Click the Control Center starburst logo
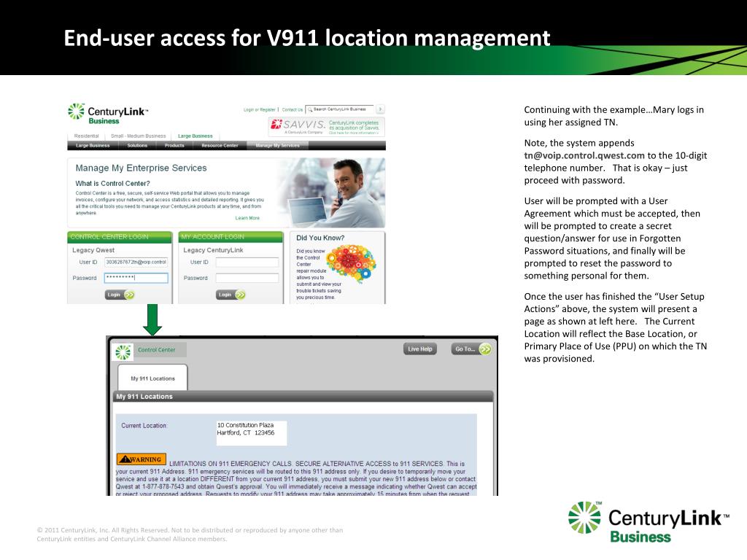Screen dimensions: 747x560 click(x=123, y=351)
